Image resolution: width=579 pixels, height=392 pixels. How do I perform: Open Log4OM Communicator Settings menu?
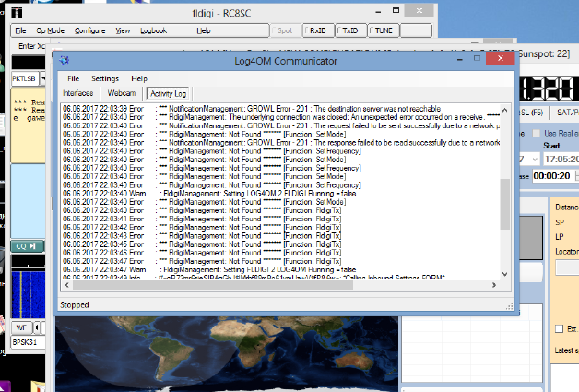105,78
